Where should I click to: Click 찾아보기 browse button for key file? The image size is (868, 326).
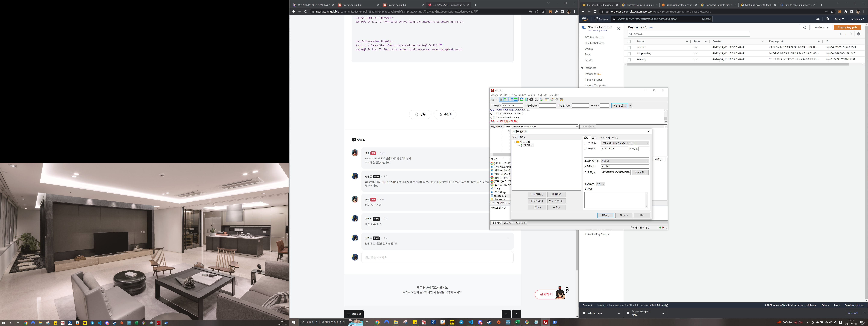(640, 173)
